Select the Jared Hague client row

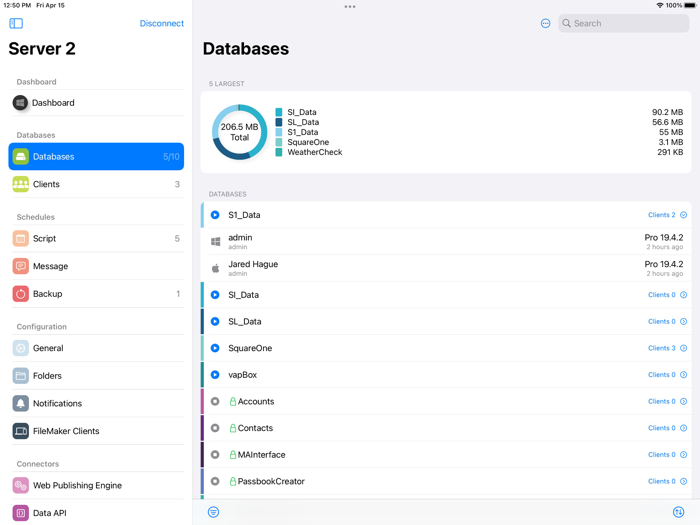(446, 268)
